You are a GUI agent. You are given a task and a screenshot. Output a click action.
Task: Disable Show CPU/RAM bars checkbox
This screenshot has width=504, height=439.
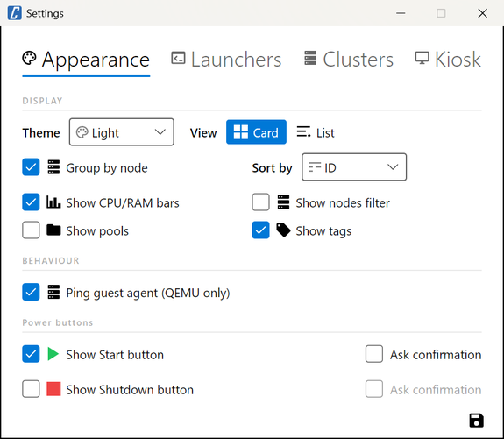[31, 202]
